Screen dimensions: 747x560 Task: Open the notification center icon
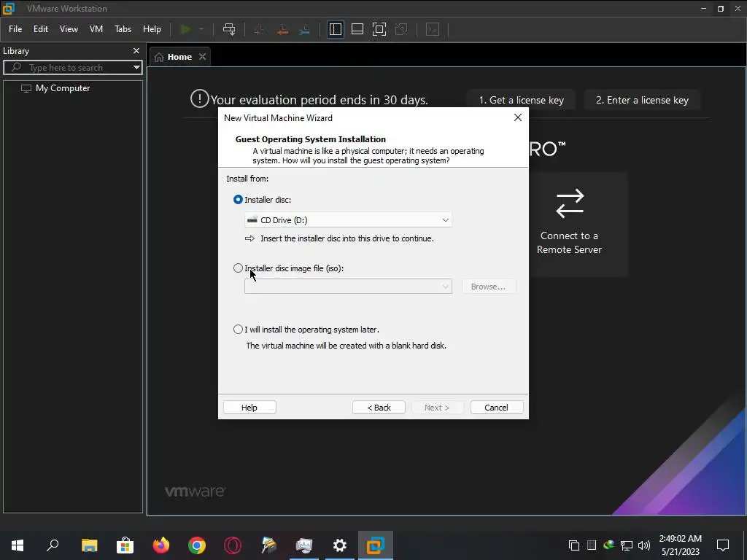723,545
